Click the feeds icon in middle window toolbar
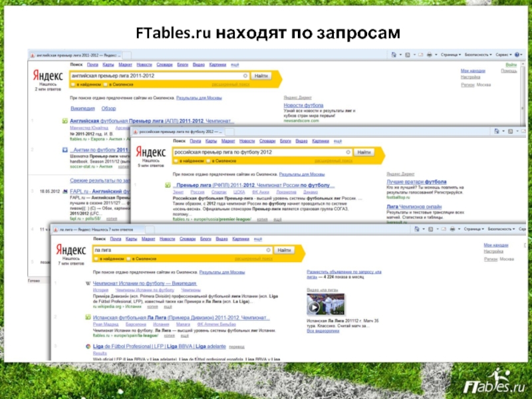Image resolution: width=532 pixels, height=399 pixels. click(511, 131)
